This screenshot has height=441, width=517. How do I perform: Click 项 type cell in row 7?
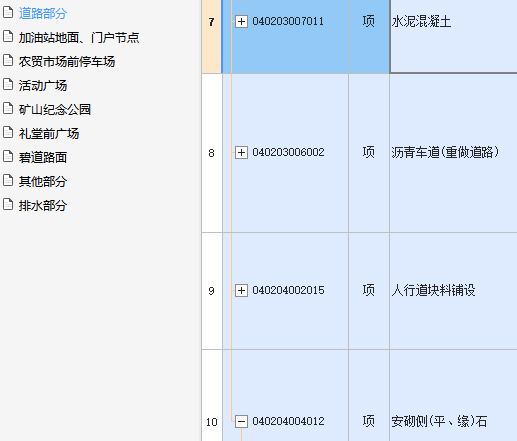369,36
